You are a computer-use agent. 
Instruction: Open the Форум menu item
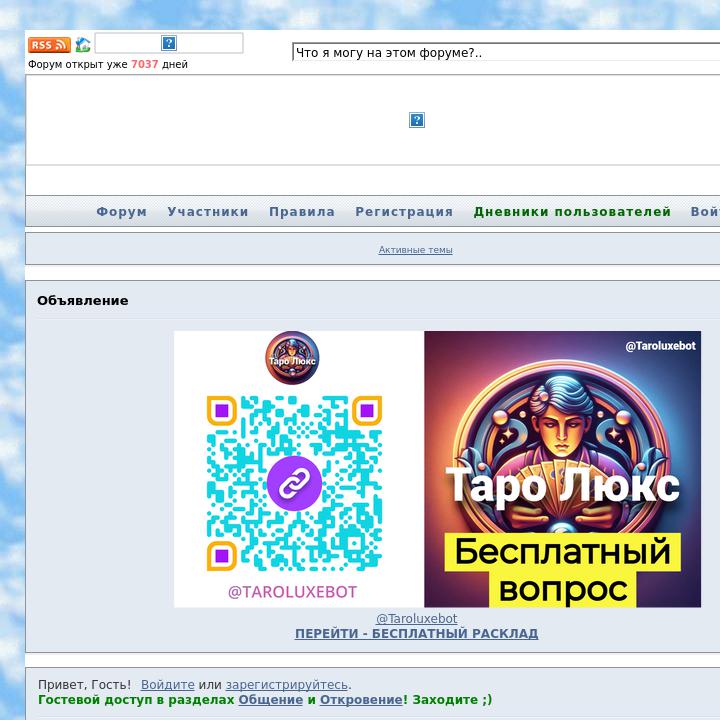point(122,212)
